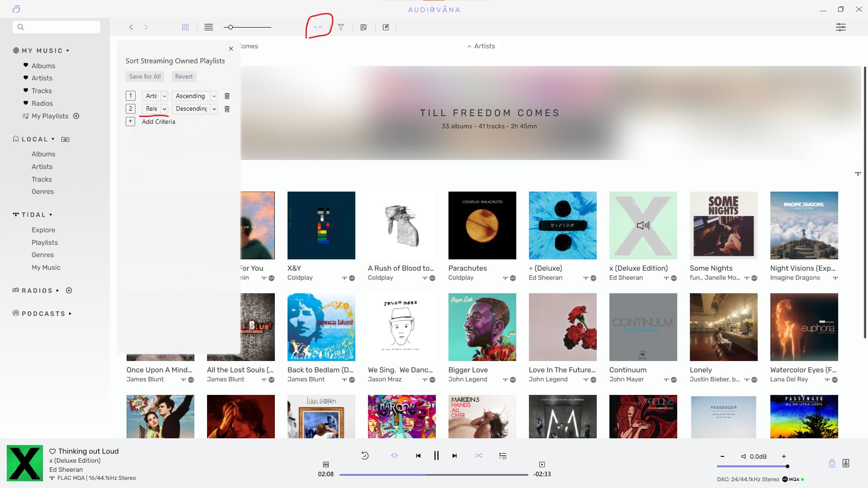Open the Artist sort field dropdown
Image resolution: width=868 pixels, height=488 pixels.
point(155,96)
